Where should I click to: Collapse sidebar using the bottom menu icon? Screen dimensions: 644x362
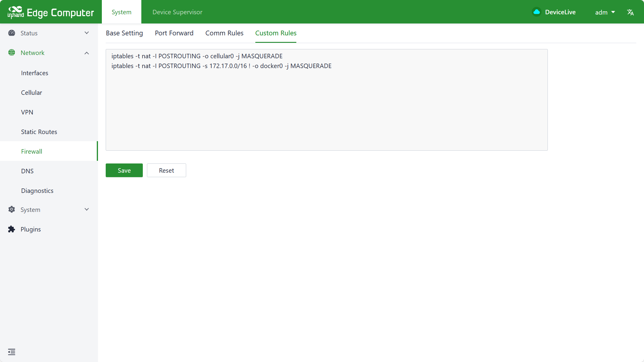click(12, 352)
